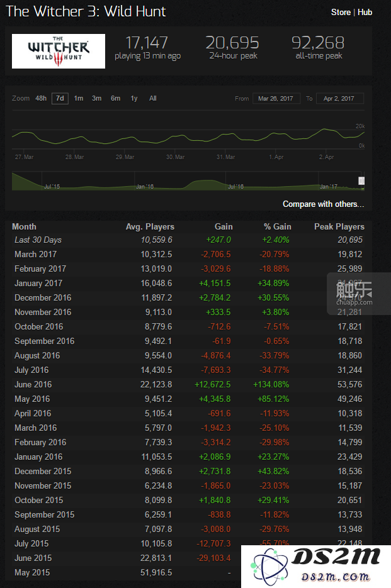Set chart zoom to 6m

pos(115,98)
